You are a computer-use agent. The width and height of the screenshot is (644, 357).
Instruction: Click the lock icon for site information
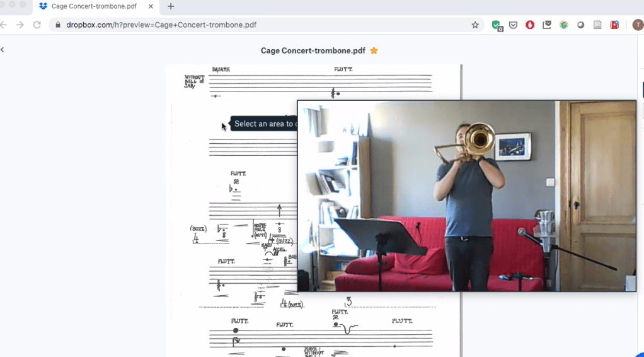(x=58, y=25)
